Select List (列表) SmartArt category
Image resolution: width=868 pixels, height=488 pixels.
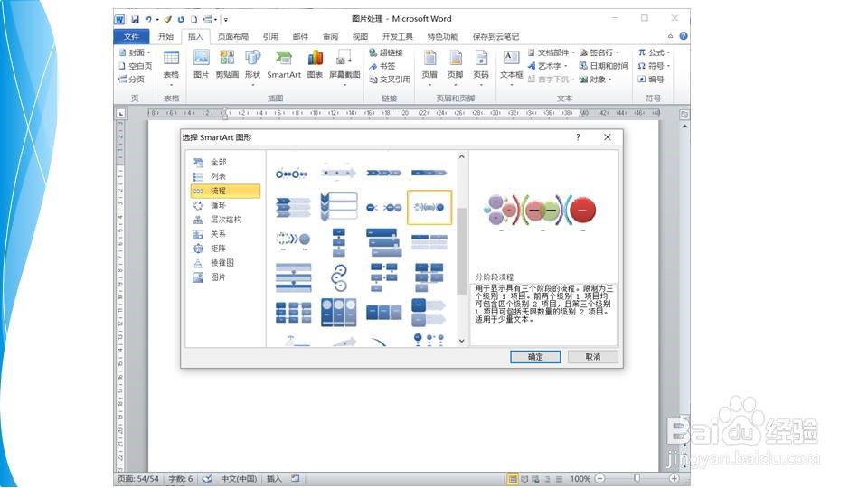click(225, 176)
